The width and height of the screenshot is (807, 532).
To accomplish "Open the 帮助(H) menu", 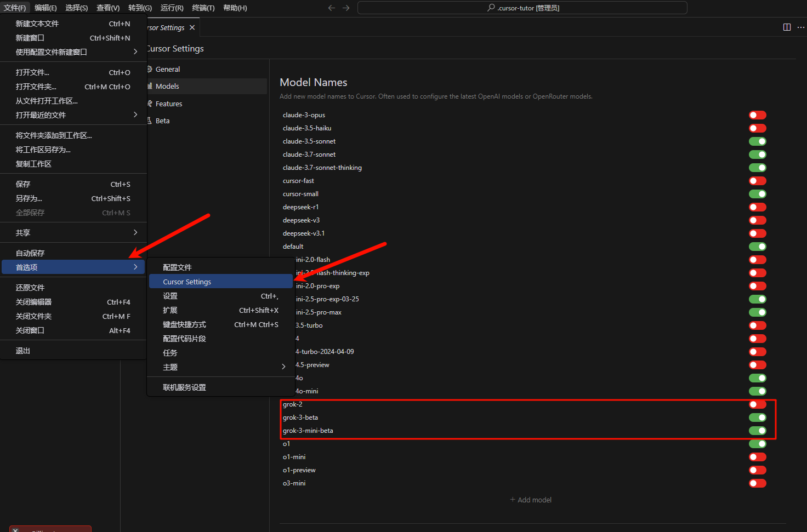I will click(235, 8).
